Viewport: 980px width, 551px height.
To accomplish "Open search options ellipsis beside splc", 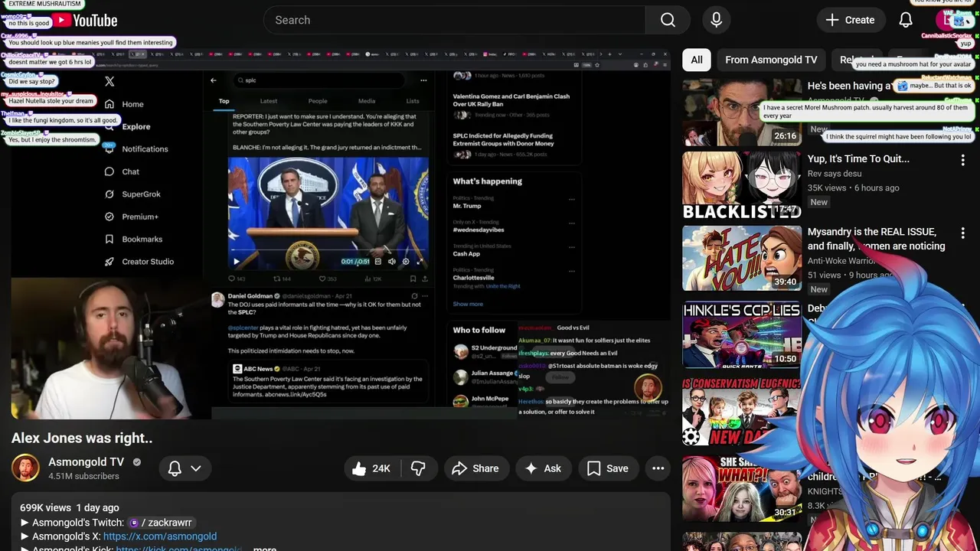I will click(423, 80).
